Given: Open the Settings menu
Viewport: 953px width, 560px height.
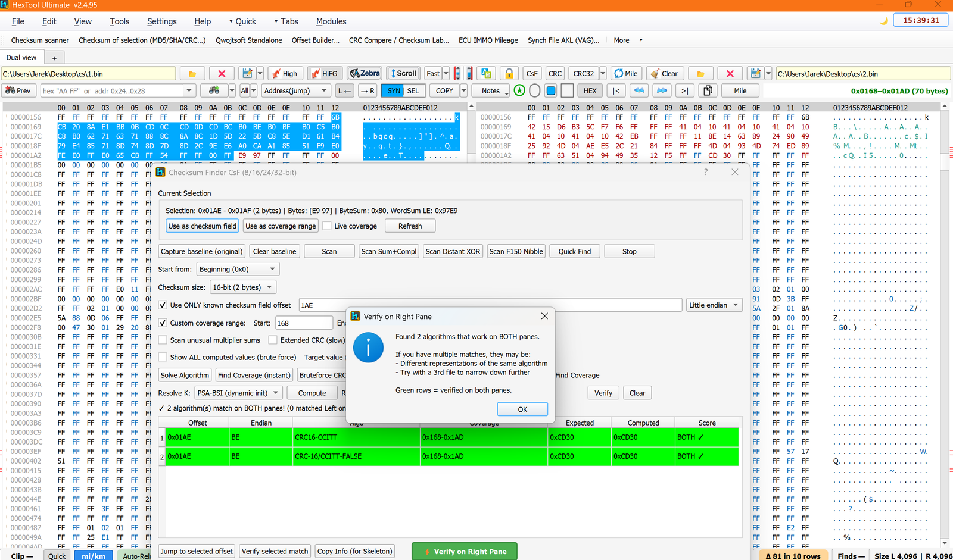Looking at the screenshot, I should coord(161,21).
